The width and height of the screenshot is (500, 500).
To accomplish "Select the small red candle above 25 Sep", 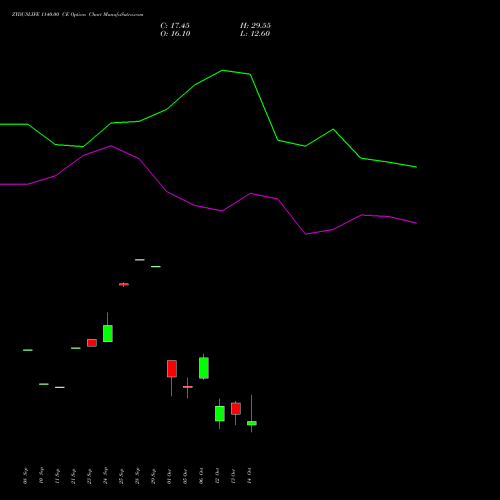I will tap(124, 284).
